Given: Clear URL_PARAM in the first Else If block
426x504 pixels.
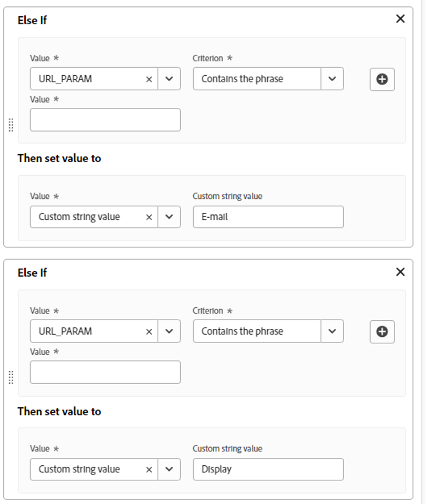Looking at the screenshot, I should point(149,79).
